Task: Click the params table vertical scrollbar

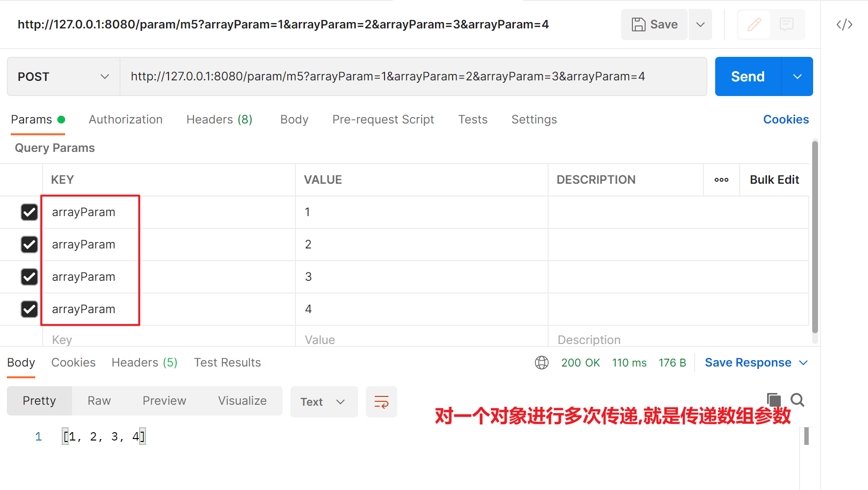Action: 815,237
